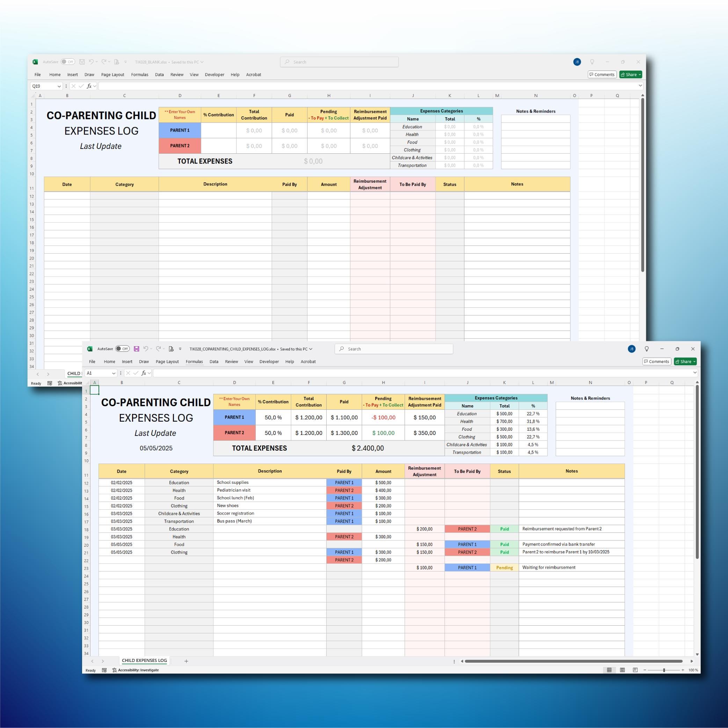
Task: Click the Comments button
Action: coord(657,361)
